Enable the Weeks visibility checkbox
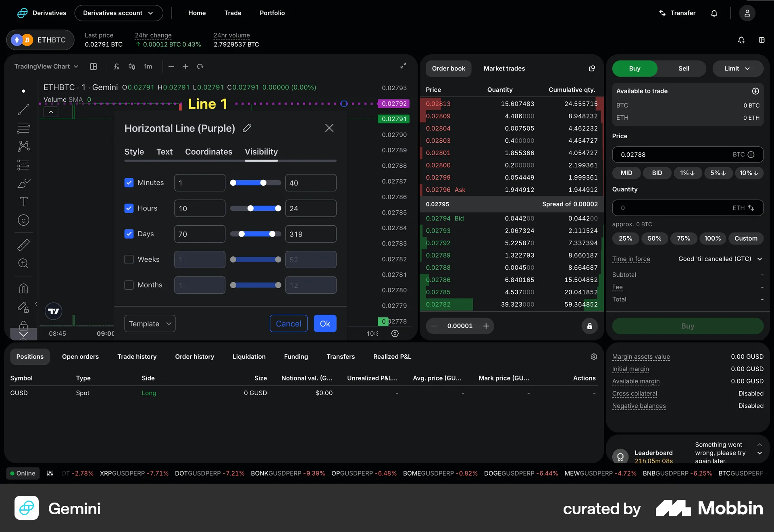This screenshot has width=774, height=532. pos(129,259)
